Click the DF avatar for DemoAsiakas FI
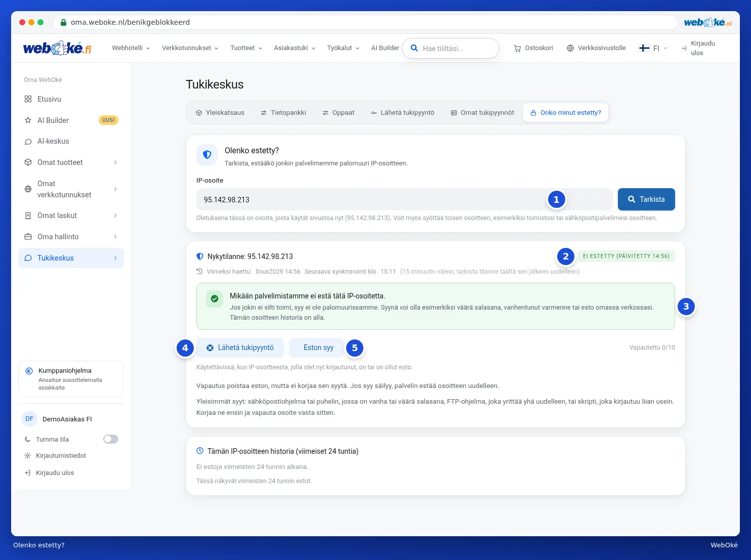This screenshot has height=560, width=751. point(29,419)
